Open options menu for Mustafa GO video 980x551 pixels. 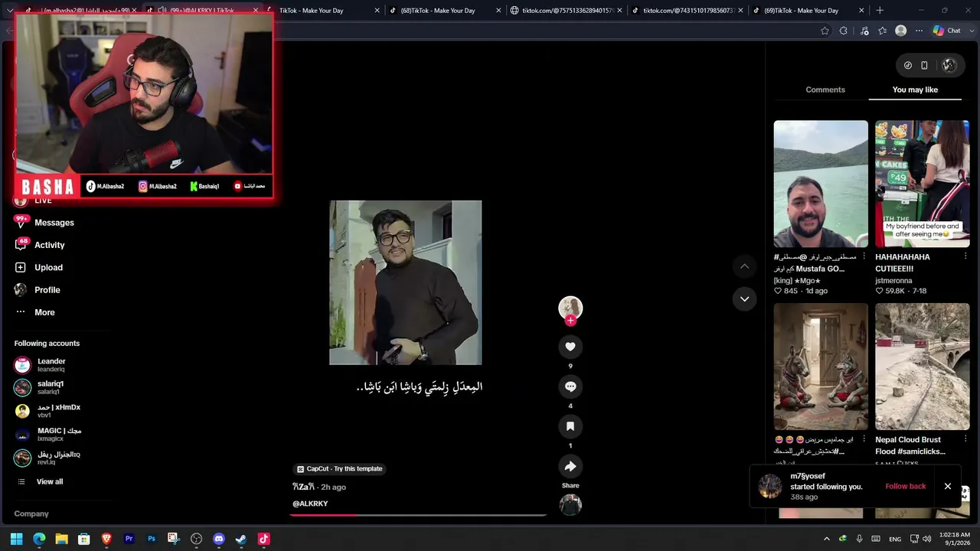click(x=864, y=257)
